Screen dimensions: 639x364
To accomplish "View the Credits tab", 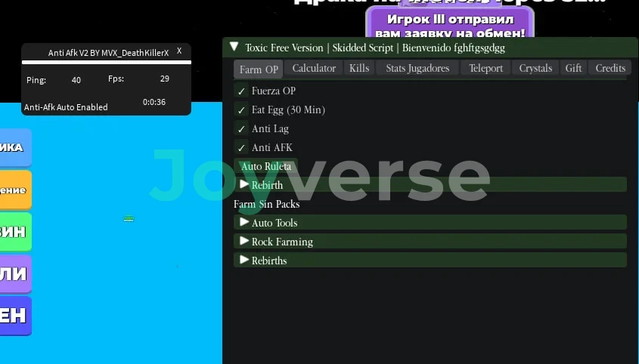I will click(x=610, y=68).
